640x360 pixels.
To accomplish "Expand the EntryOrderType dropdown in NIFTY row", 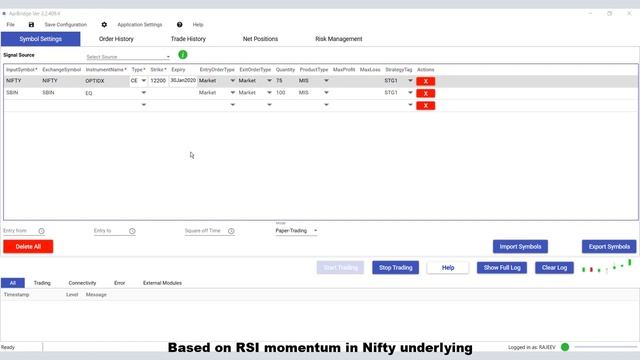I will coord(232,81).
